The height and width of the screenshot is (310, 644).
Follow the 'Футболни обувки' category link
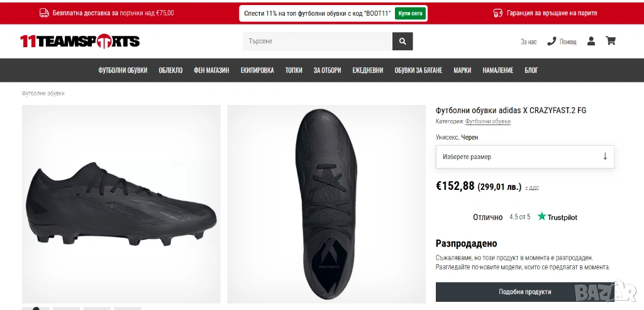coord(488,121)
